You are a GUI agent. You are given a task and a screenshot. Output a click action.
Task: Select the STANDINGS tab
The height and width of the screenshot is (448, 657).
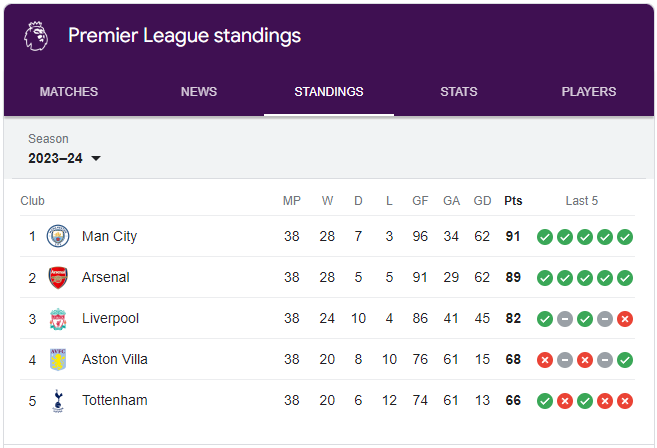click(x=328, y=91)
